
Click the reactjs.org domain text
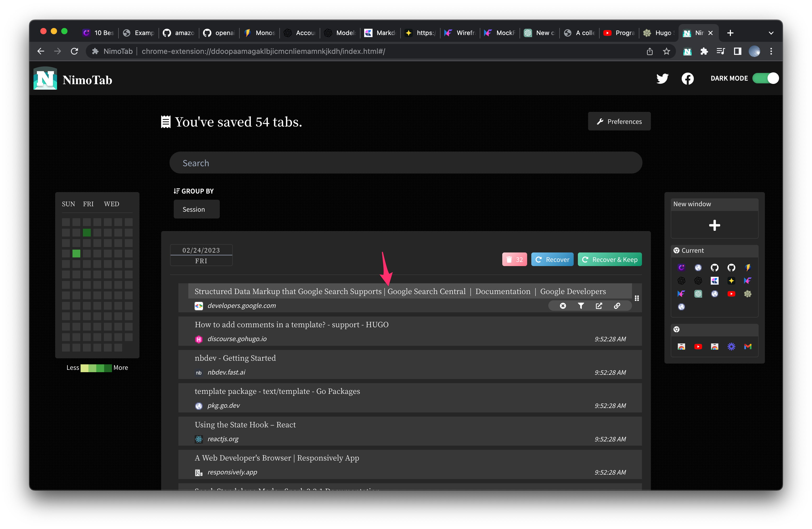(223, 439)
